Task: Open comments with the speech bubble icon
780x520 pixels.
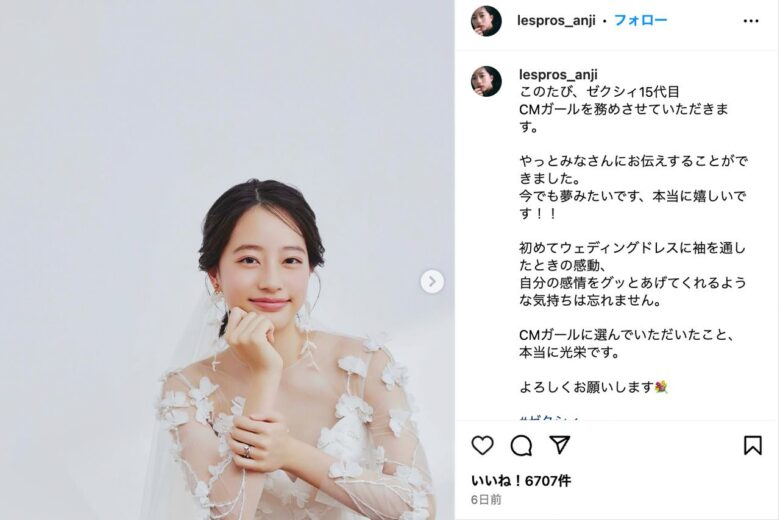Action: [x=521, y=445]
